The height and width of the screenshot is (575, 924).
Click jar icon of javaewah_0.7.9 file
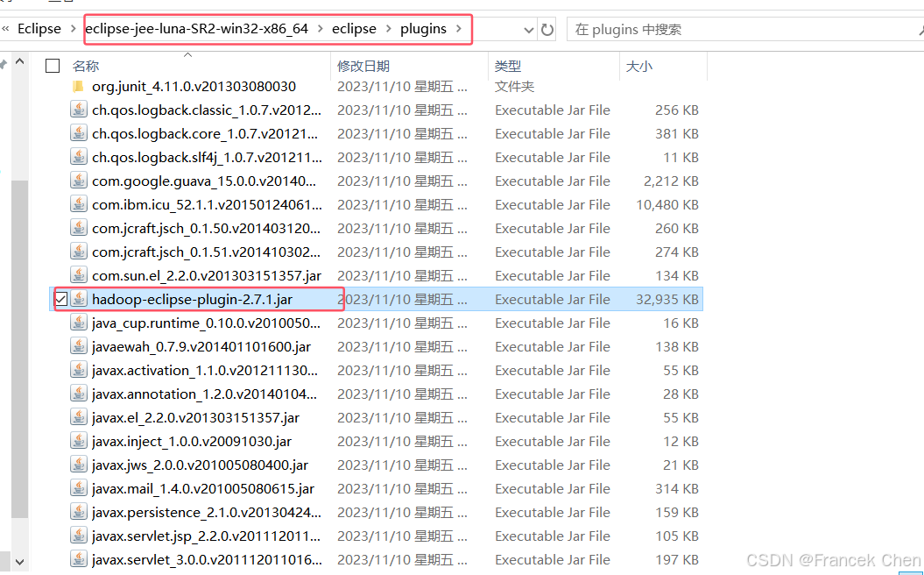pos(78,347)
